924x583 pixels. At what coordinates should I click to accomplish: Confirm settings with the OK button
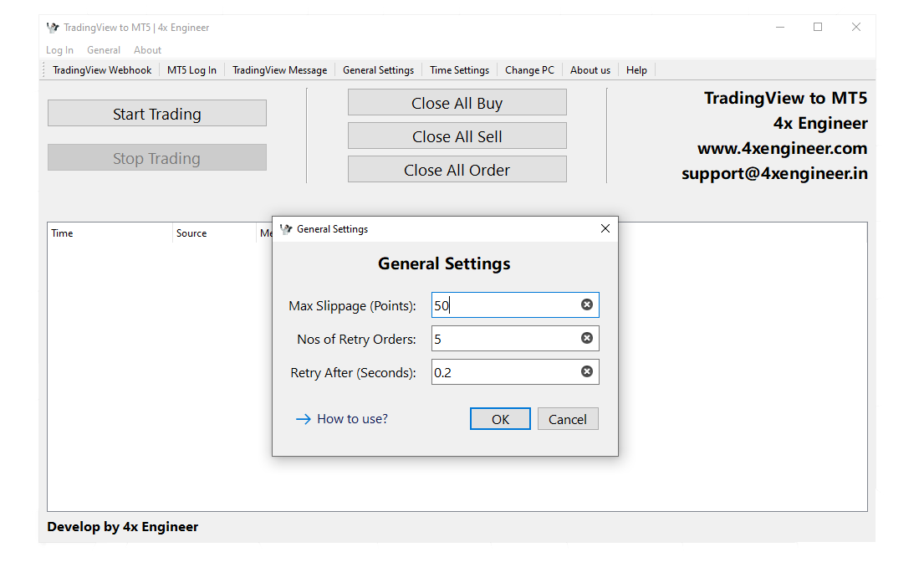point(500,419)
